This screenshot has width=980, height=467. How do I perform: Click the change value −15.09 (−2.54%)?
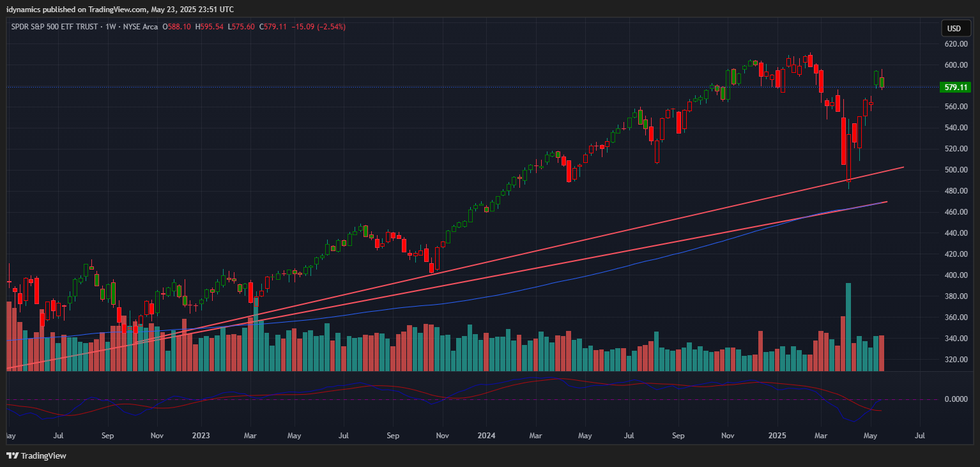point(318,27)
